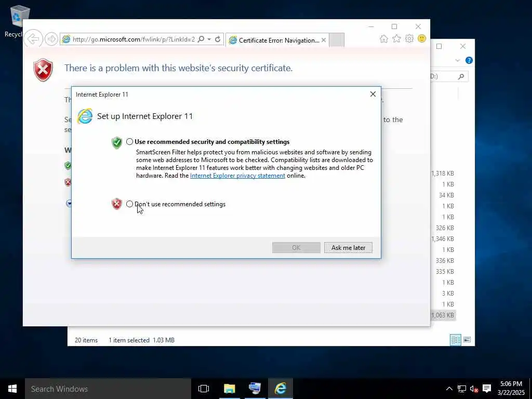Select the 1,318 KB file size entry
The width and height of the screenshot is (532, 399).
(443, 174)
